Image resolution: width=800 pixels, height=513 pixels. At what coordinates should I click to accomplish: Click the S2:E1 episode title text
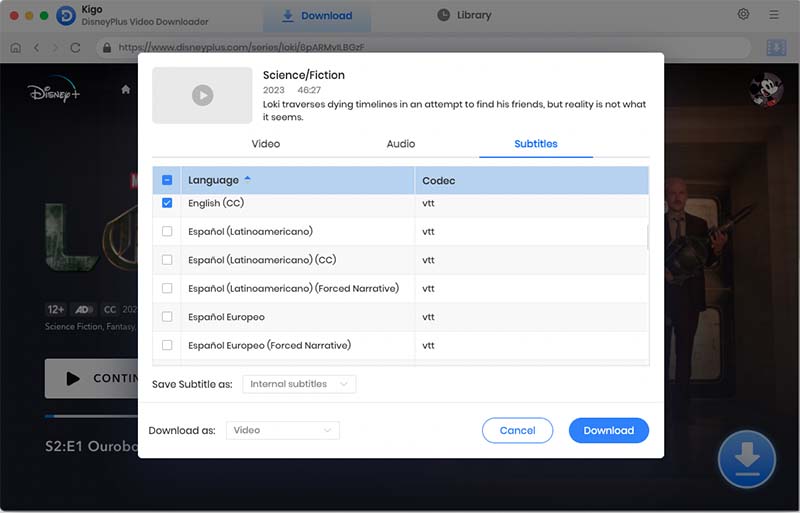[92, 446]
